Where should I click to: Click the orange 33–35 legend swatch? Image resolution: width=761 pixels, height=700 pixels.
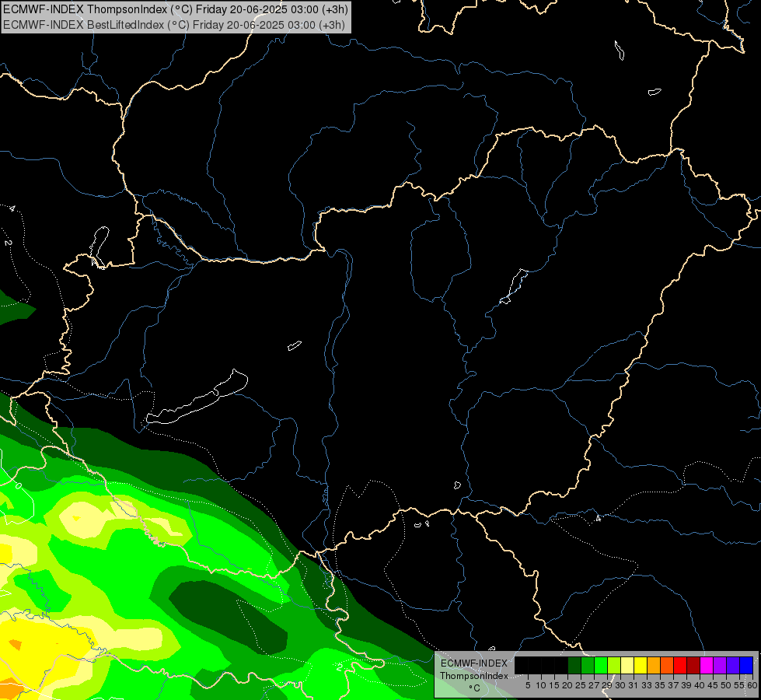tap(654, 665)
